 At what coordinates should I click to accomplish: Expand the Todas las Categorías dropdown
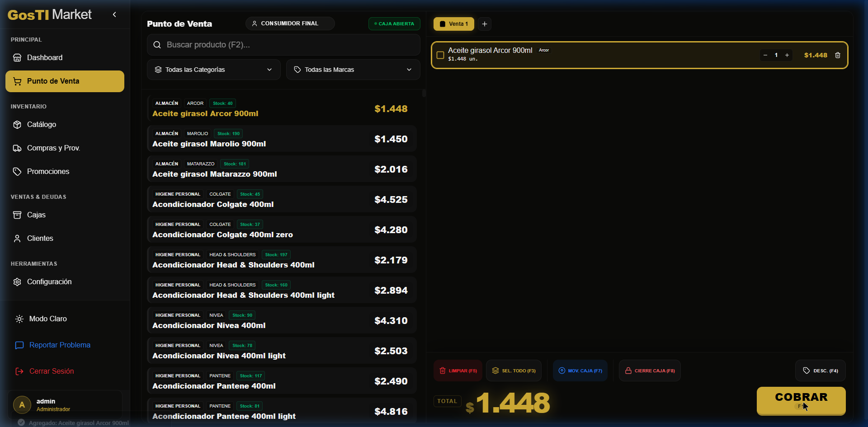click(x=213, y=70)
